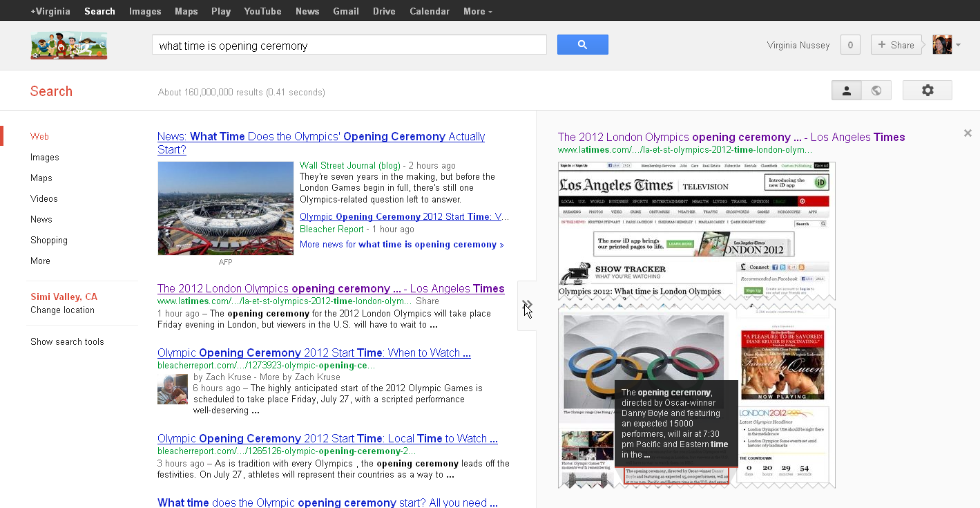Open the notifications count box showing 0
The width and height of the screenshot is (980, 508).
(850, 45)
